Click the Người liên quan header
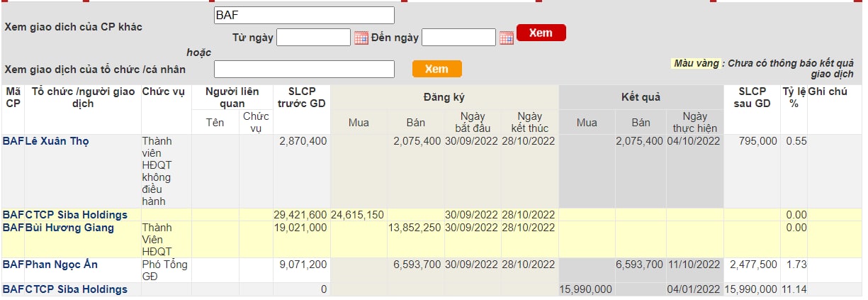Screen dimensions: 868x300 point(232,97)
